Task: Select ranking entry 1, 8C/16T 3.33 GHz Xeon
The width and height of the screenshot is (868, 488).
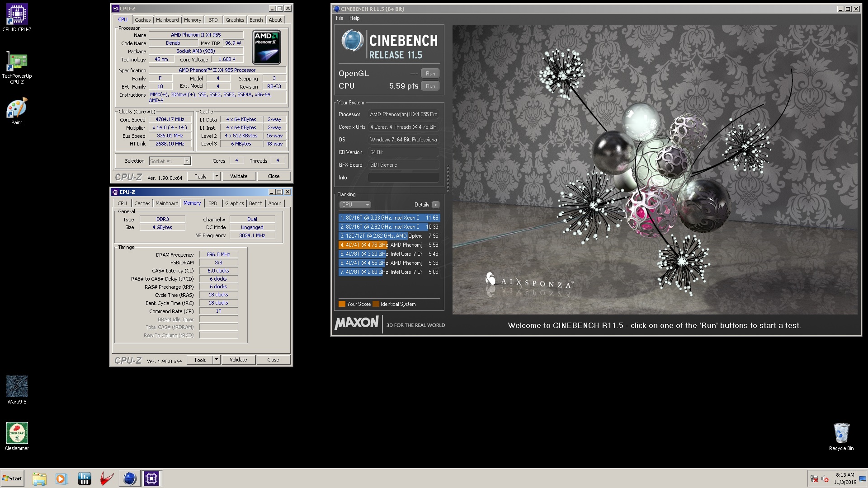Action: coord(389,218)
